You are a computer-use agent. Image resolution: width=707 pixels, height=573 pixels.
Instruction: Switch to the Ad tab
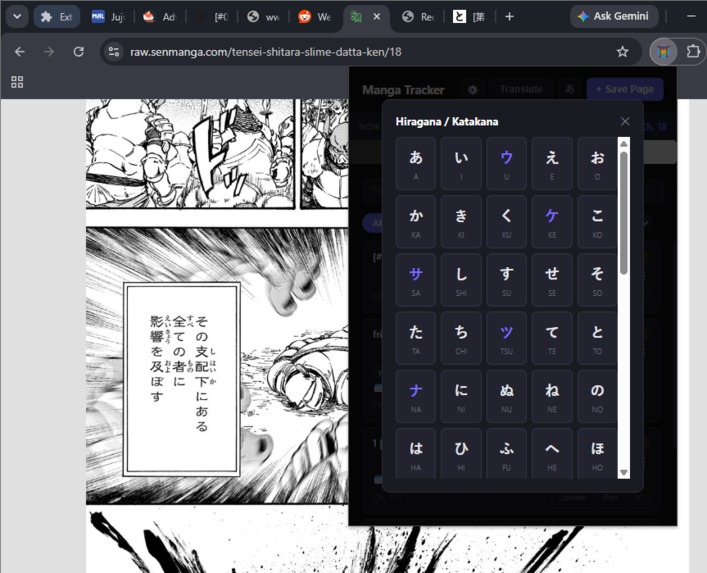[x=160, y=17]
